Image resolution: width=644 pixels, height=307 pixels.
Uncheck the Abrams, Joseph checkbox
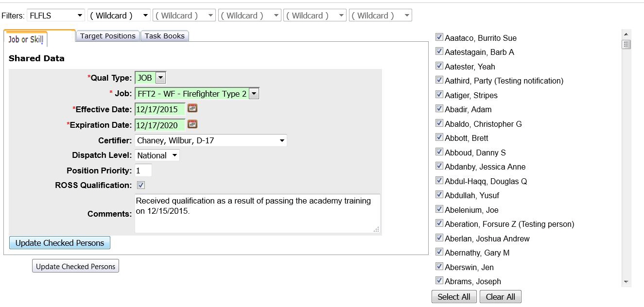point(439,280)
